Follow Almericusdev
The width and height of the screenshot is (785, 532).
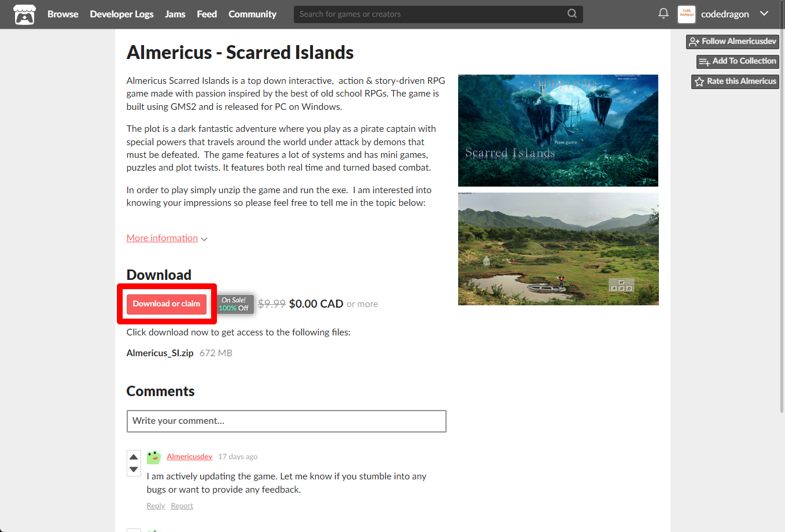pos(732,42)
